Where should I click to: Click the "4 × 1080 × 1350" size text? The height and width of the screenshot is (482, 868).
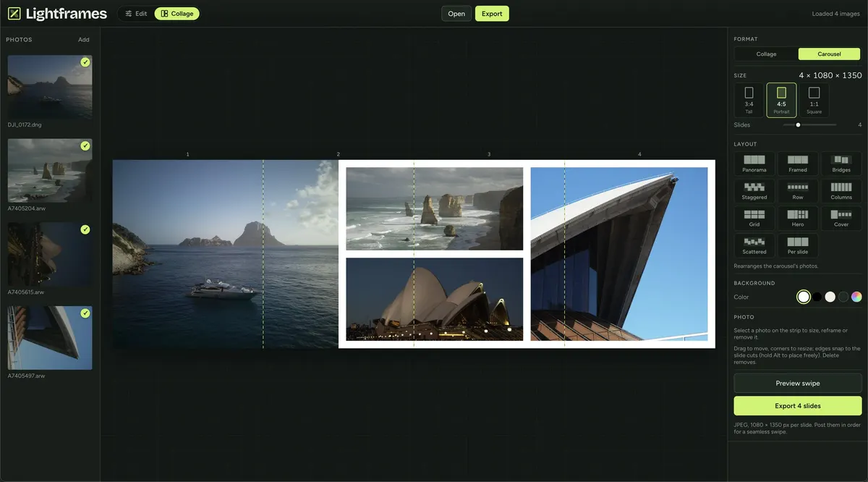coord(830,75)
